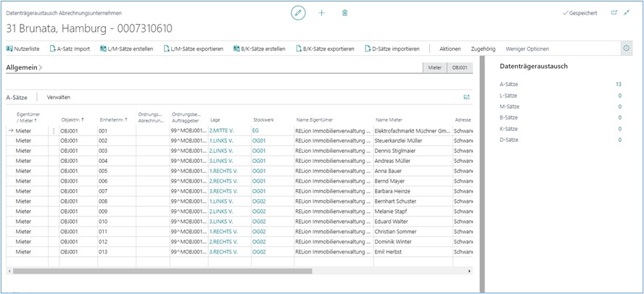Open the Verwalten menu of A-Sätze
Viewport: 644px width, 294px height.
pyautogui.click(x=59, y=96)
